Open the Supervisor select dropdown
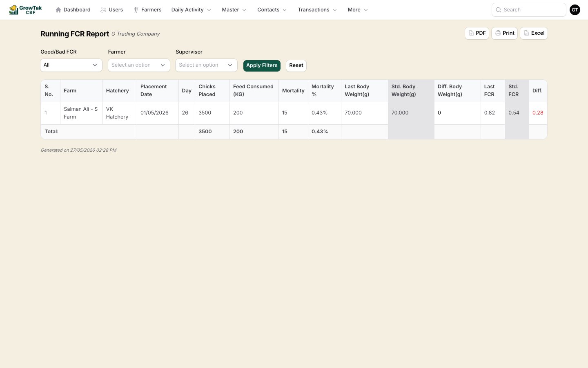 (206, 65)
